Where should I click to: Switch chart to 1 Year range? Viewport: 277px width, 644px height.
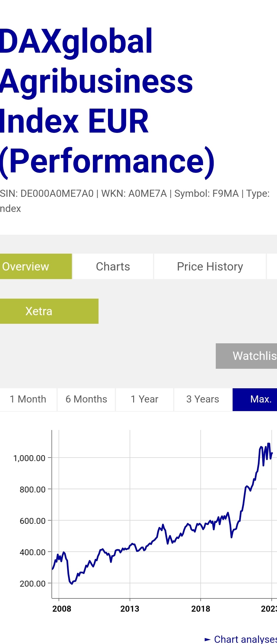click(144, 399)
